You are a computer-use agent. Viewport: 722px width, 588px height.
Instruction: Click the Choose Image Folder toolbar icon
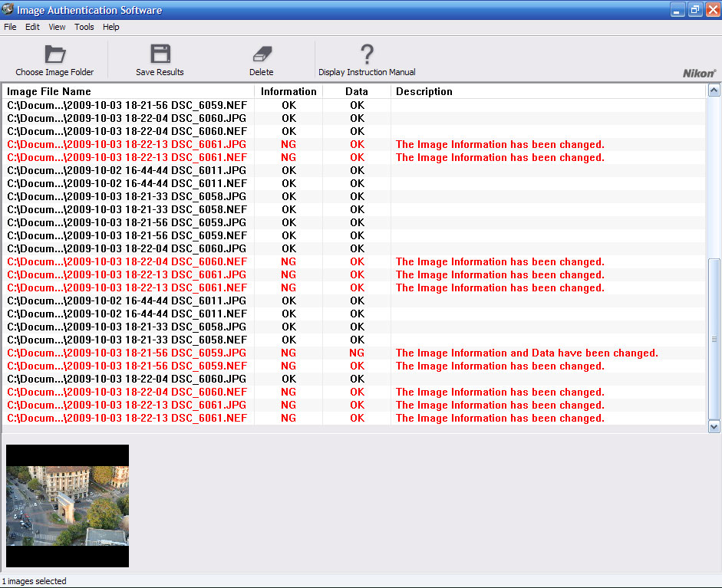pyautogui.click(x=55, y=54)
